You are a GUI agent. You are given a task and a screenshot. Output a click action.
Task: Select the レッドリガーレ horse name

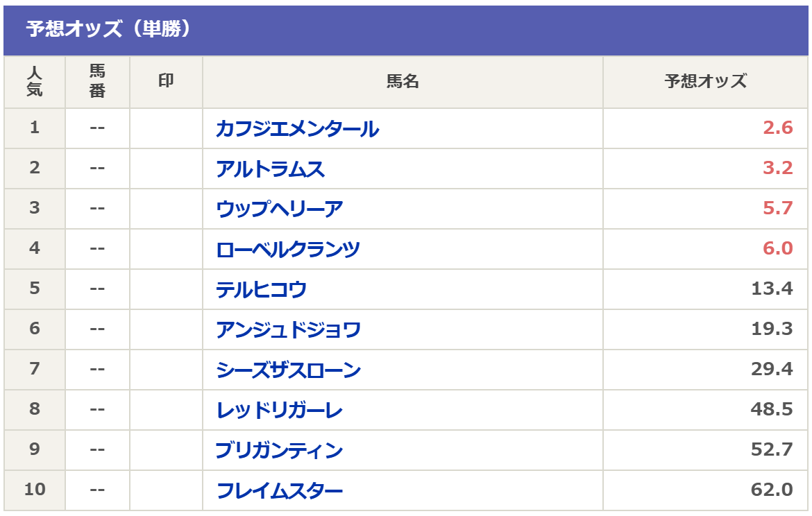[x=279, y=410]
